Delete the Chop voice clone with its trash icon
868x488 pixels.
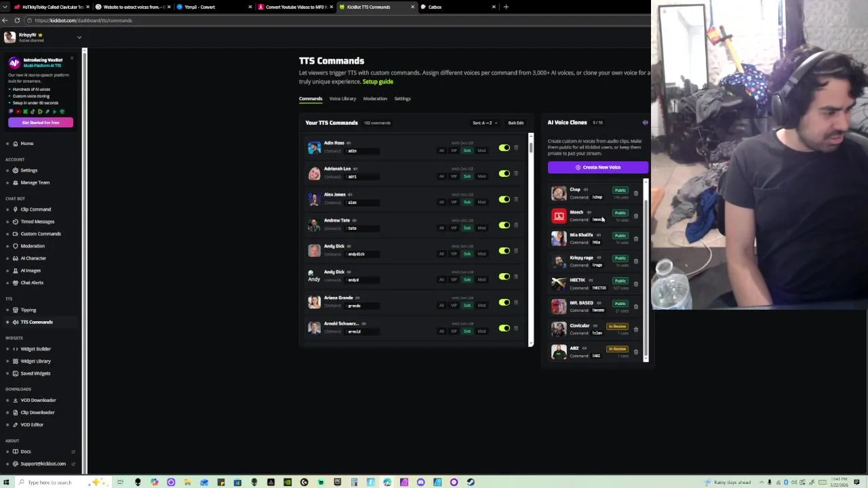click(635, 193)
